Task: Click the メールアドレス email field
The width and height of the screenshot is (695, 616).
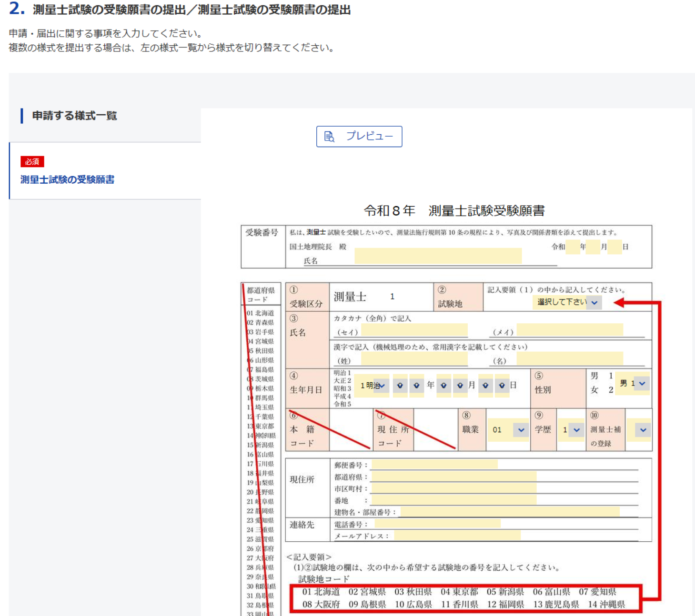Action: pos(457,536)
